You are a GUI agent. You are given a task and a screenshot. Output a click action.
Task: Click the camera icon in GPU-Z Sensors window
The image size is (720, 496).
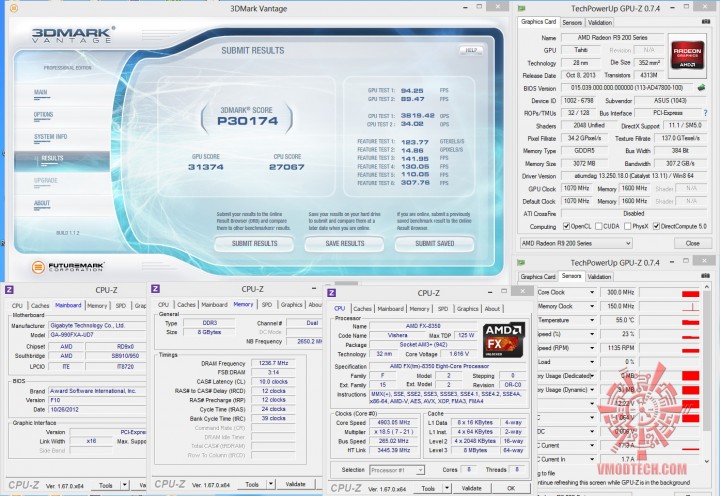(705, 276)
